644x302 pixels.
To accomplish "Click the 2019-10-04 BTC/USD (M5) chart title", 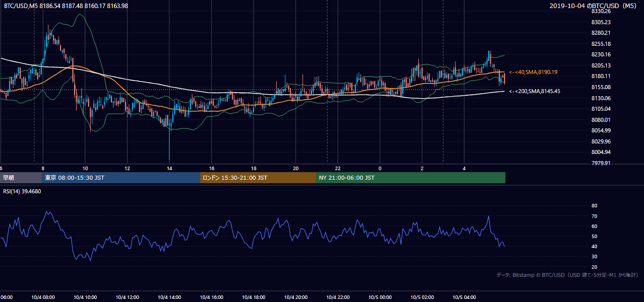I will point(594,6).
